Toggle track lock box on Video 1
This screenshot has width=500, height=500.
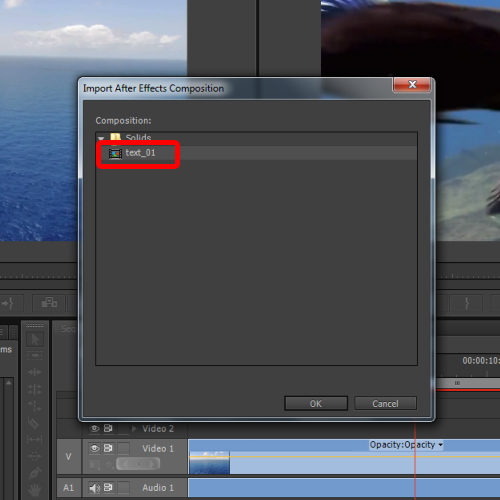click(124, 448)
